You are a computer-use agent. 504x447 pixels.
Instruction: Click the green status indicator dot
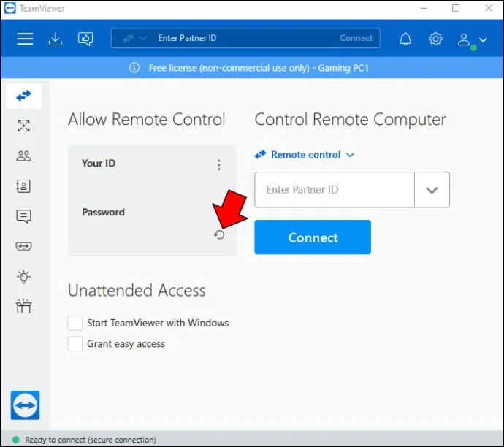(16, 440)
